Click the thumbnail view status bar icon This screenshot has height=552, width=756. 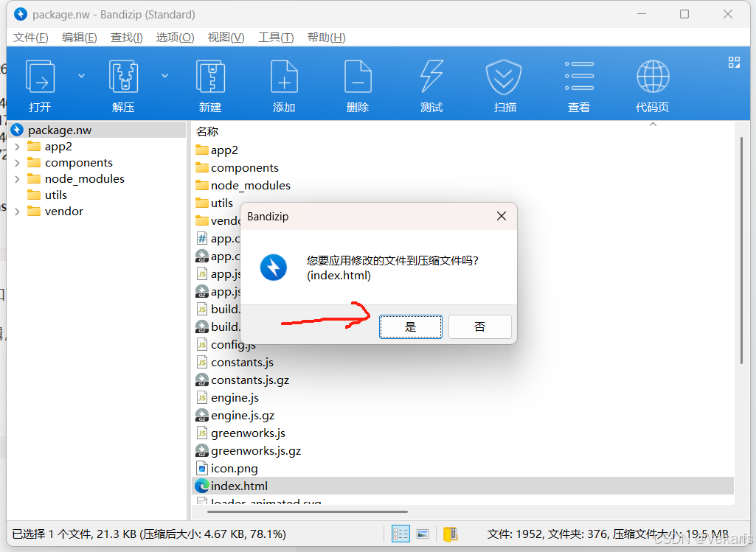click(x=423, y=534)
